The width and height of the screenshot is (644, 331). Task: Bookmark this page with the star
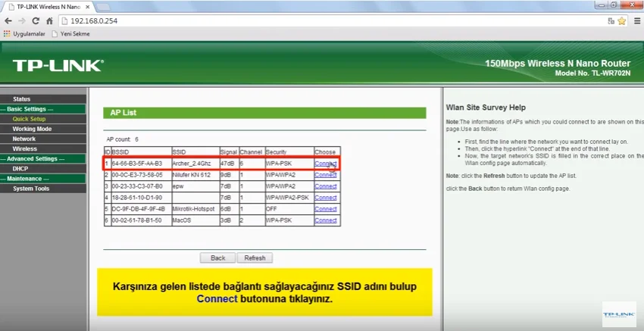pos(620,20)
